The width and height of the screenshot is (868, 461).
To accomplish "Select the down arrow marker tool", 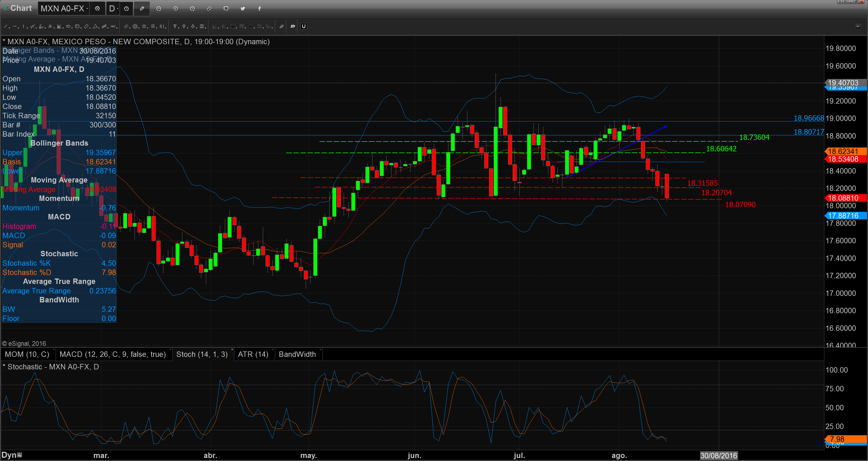I will [193, 26].
